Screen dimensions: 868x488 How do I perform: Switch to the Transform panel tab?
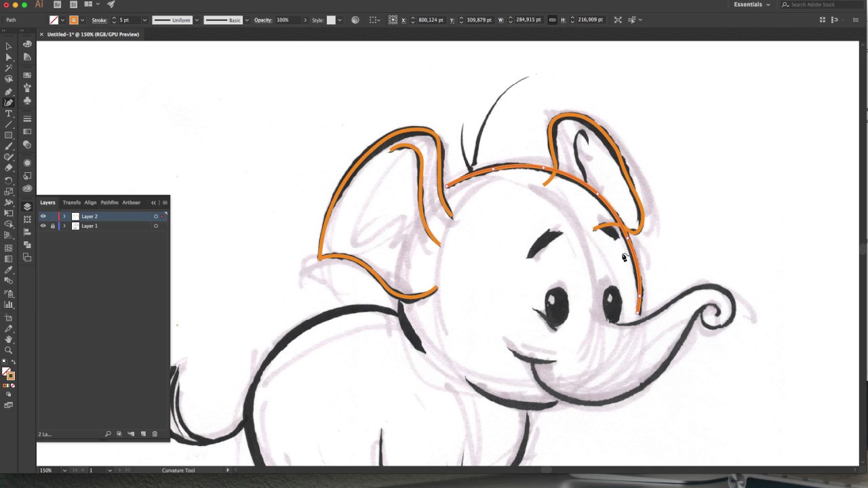pos(71,203)
